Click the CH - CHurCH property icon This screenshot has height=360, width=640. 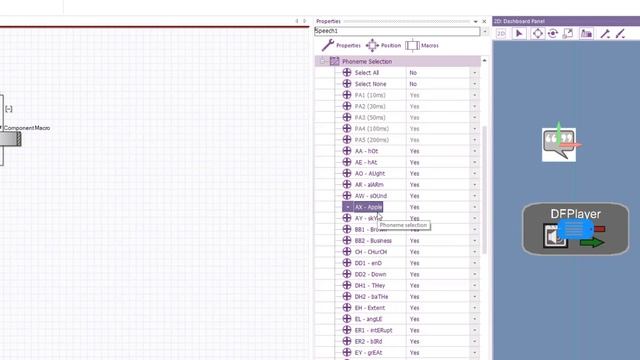pyautogui.click(x=347, y=252)
